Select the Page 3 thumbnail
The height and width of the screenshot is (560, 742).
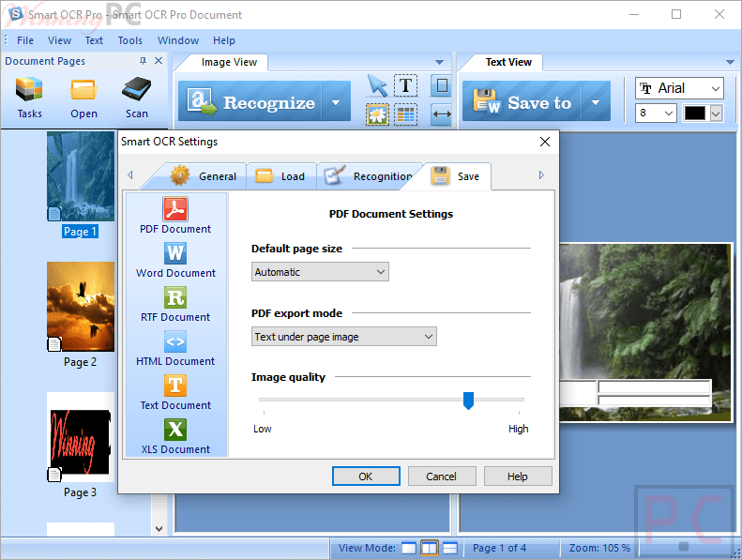[81, 437]
